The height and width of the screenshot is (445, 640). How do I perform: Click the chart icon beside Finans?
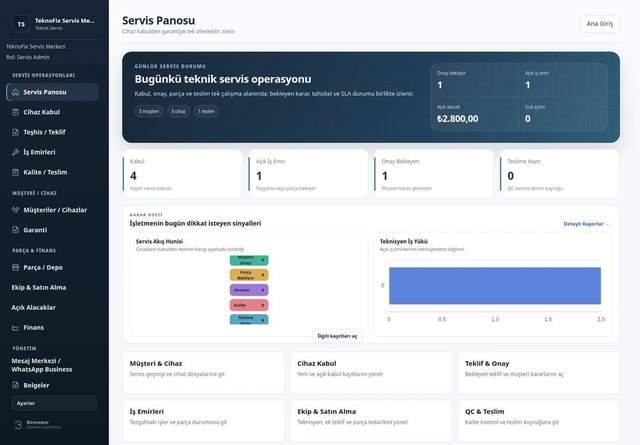click(16, 327)
